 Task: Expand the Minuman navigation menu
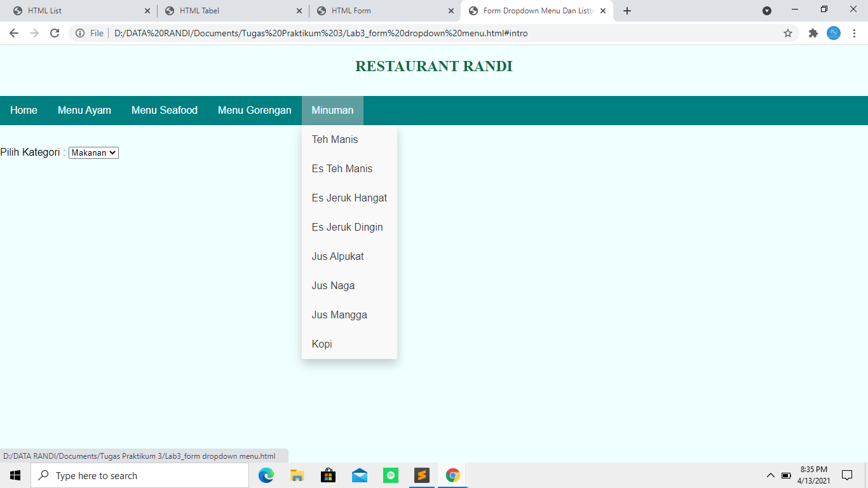pos(332,110)
